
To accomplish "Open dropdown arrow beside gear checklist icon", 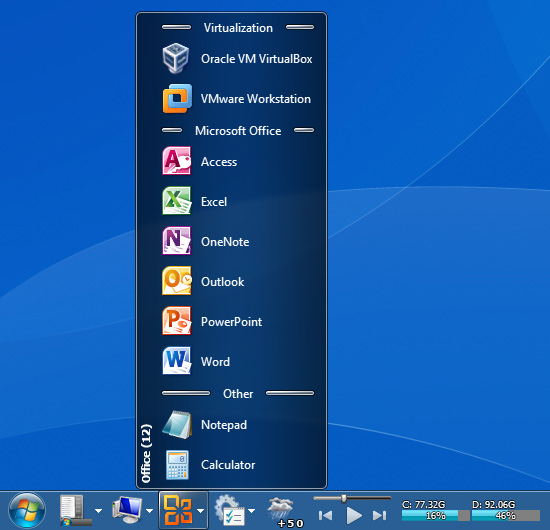I will [x=251, y=511].
